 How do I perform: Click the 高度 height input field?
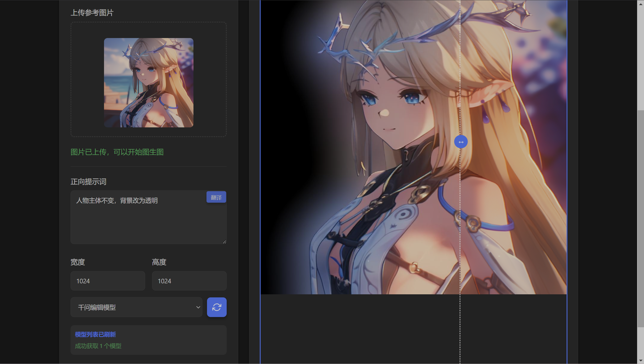(x=189, y=281)
